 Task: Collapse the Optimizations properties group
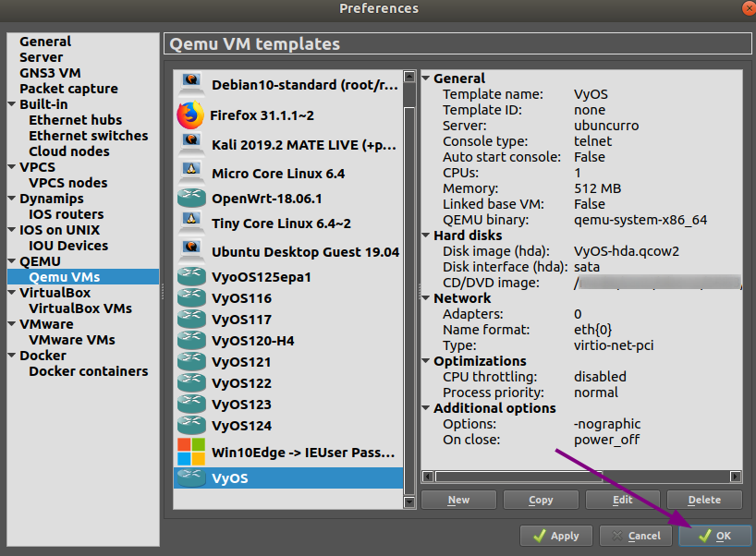point(426,361)
